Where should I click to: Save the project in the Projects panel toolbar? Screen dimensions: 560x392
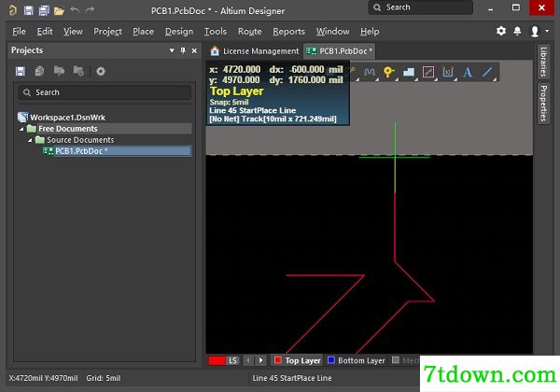tap(21, 72)
